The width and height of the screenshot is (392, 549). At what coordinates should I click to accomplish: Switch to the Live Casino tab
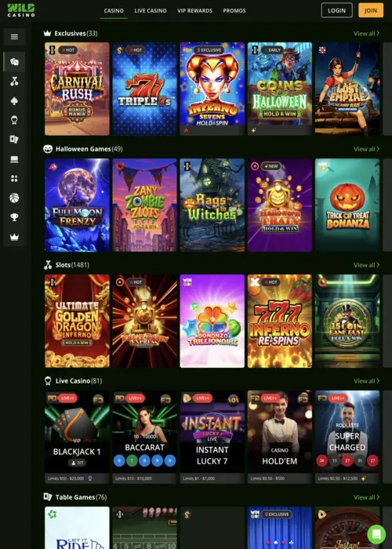[x=151, y=10]
